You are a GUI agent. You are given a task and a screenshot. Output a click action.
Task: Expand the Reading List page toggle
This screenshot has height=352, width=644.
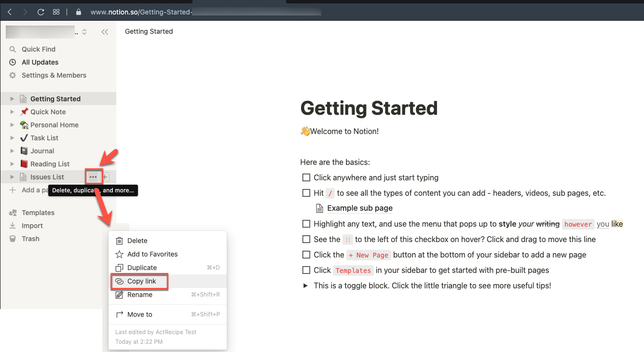click(13, 164)
